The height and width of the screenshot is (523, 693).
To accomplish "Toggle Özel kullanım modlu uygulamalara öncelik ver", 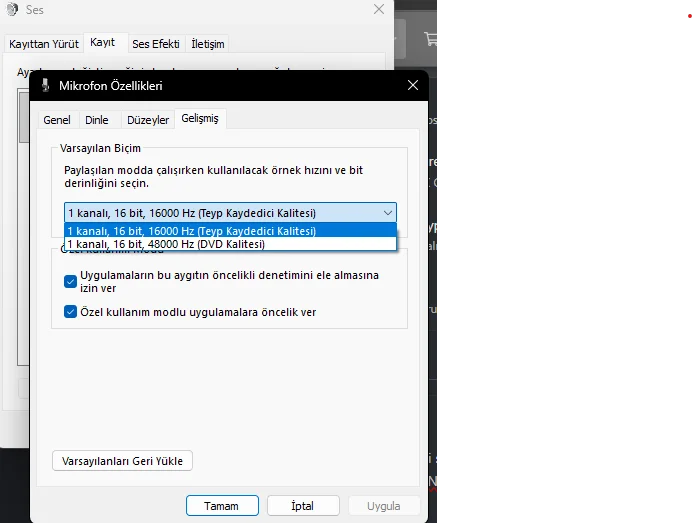I will click(70, 312).
